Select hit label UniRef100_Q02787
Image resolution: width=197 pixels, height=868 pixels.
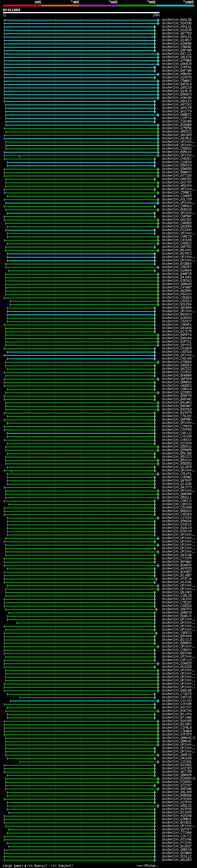177,183
